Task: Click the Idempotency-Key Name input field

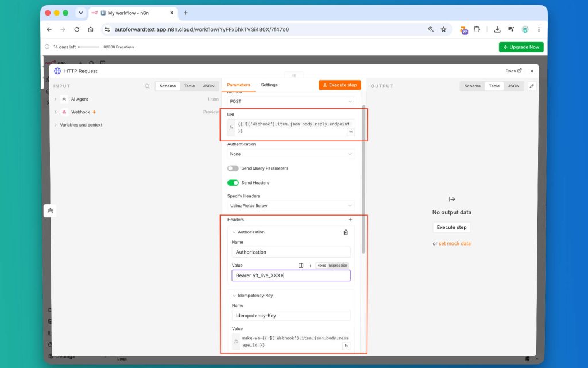Action: pyautogui.click(x=291, y=316)
